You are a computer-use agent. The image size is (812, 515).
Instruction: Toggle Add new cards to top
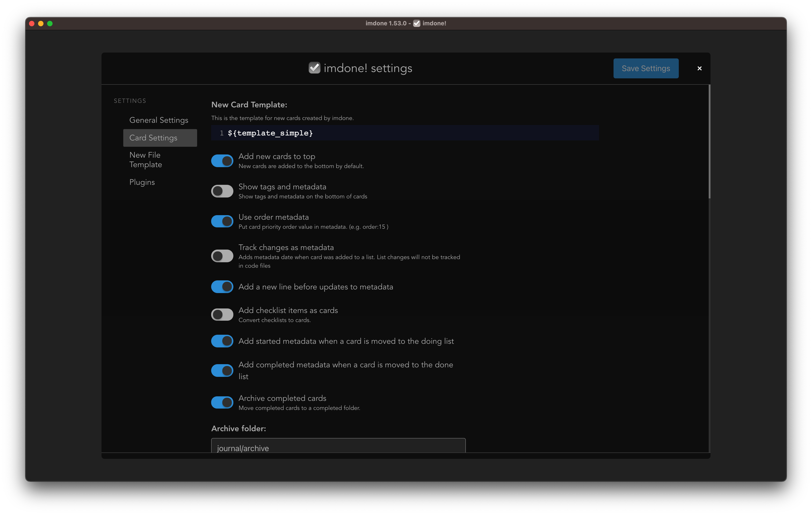pyautogui.click(x=222, y=161)
